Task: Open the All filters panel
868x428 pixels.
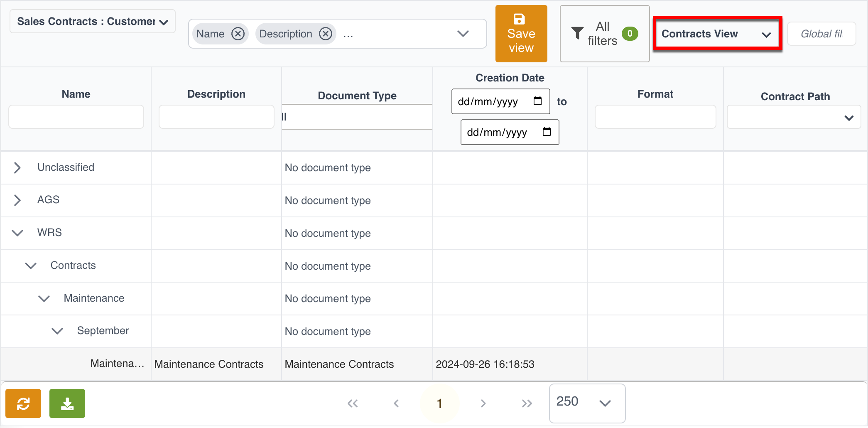Action: [604, 34]
